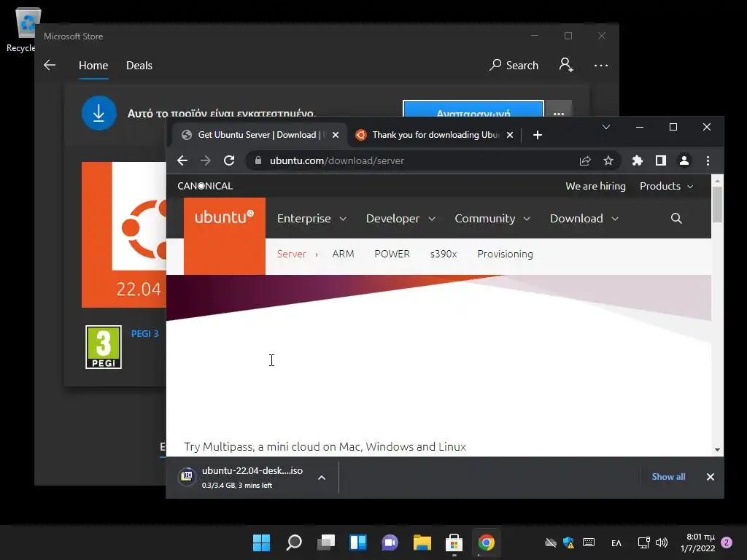Screen dimensions: 747x560
Task: Go back in Microsoft Store window
Action: [50, 65]
